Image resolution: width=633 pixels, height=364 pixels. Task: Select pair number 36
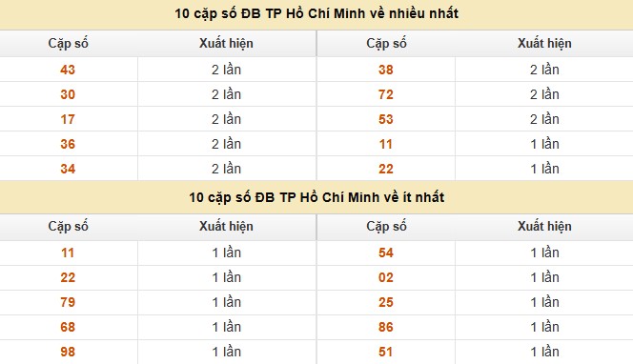68,144
